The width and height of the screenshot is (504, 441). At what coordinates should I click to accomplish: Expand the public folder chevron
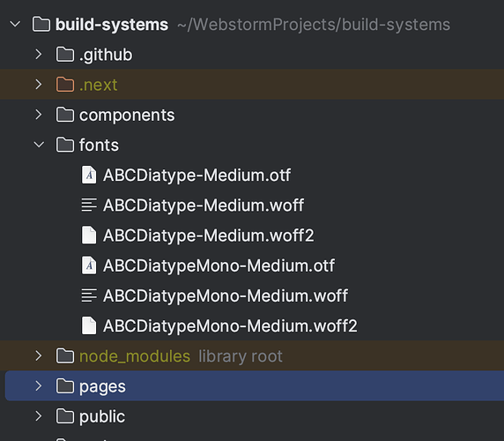tap(39, 416)
